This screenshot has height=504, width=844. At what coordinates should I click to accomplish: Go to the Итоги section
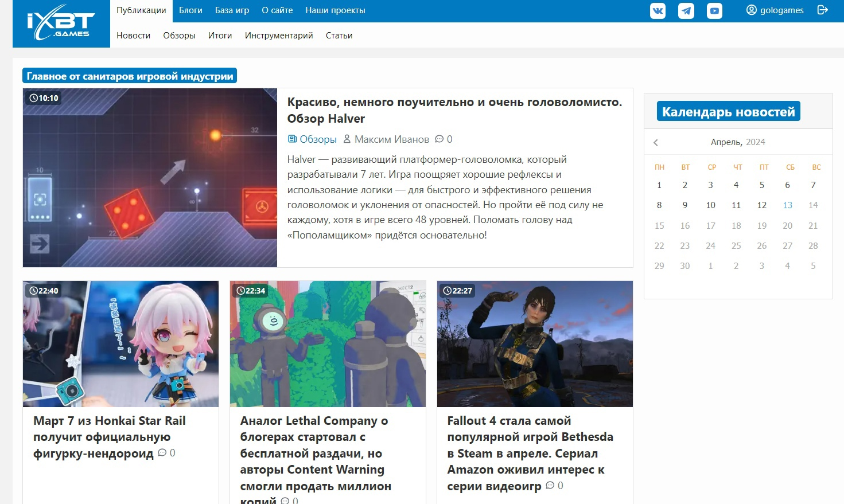220,36
